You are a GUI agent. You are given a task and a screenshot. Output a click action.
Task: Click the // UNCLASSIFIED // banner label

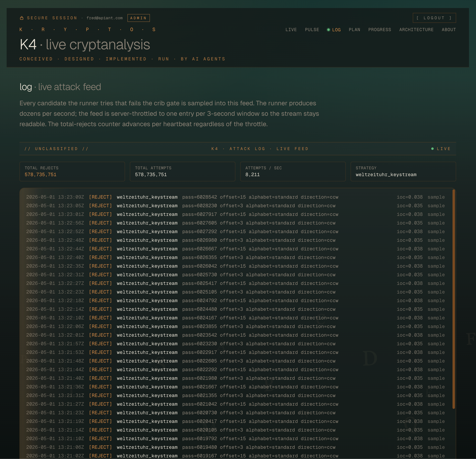[56, 148]
